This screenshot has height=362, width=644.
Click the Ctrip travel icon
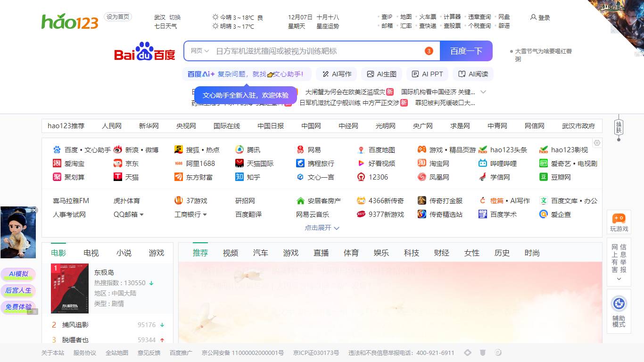(300, 164)
